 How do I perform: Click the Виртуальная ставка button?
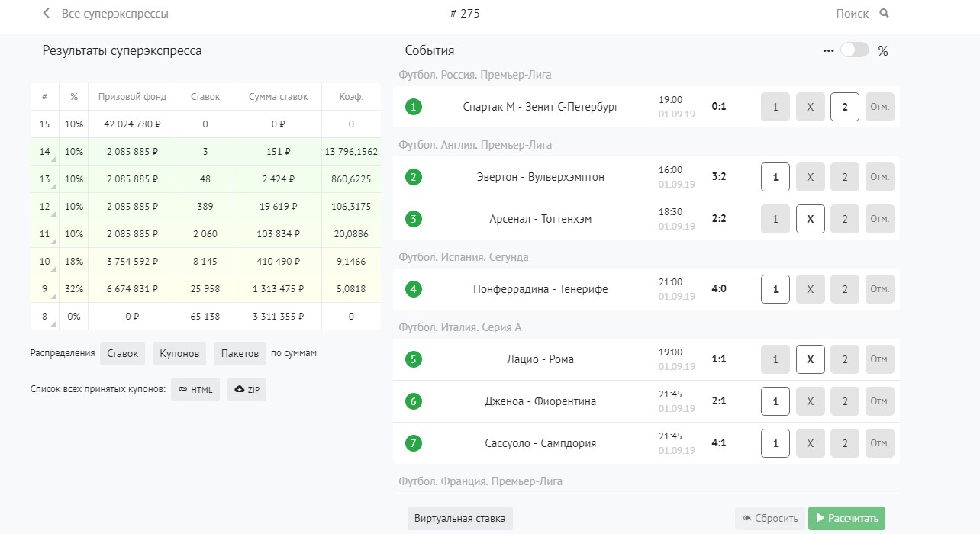coord(459,519)
